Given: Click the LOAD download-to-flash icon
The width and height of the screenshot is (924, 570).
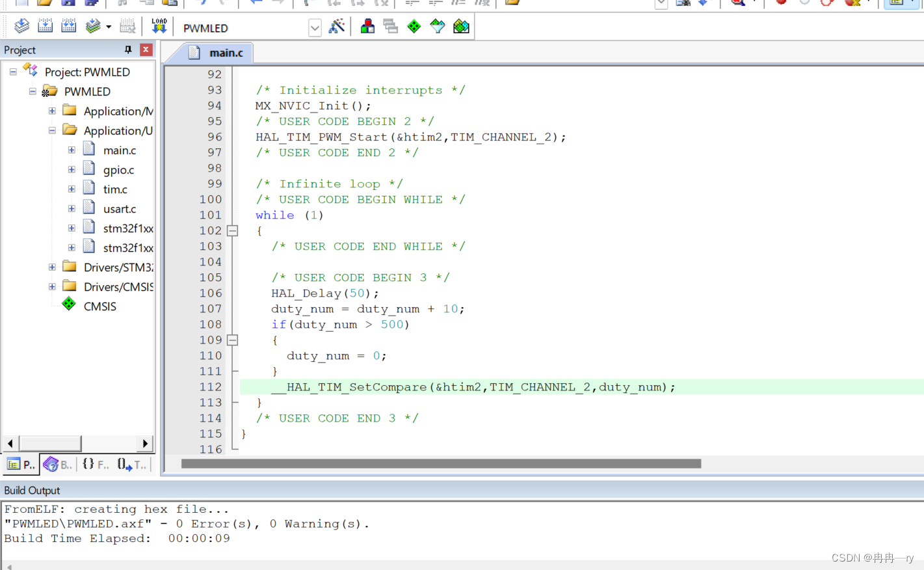Looking at the screenshot, I should 159,26.
